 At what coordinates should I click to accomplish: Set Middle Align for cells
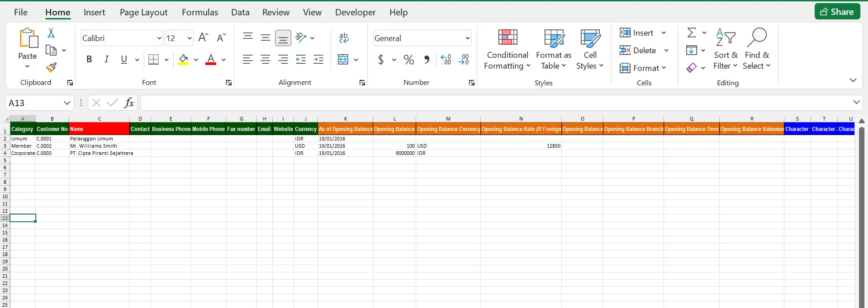[266, 37]
